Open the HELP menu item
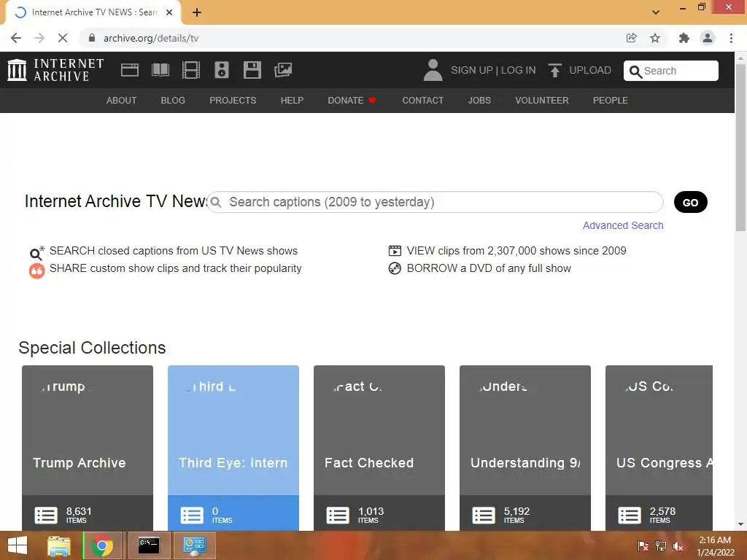The image size is (747, 560). pyautogui.click(x=292, y=101)
